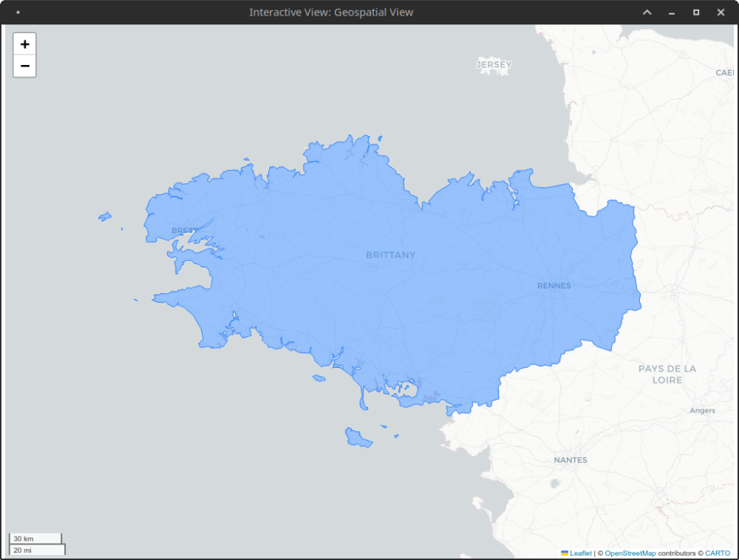
Task: Minimize the Geospatial View window
Action: coord(672,13)
